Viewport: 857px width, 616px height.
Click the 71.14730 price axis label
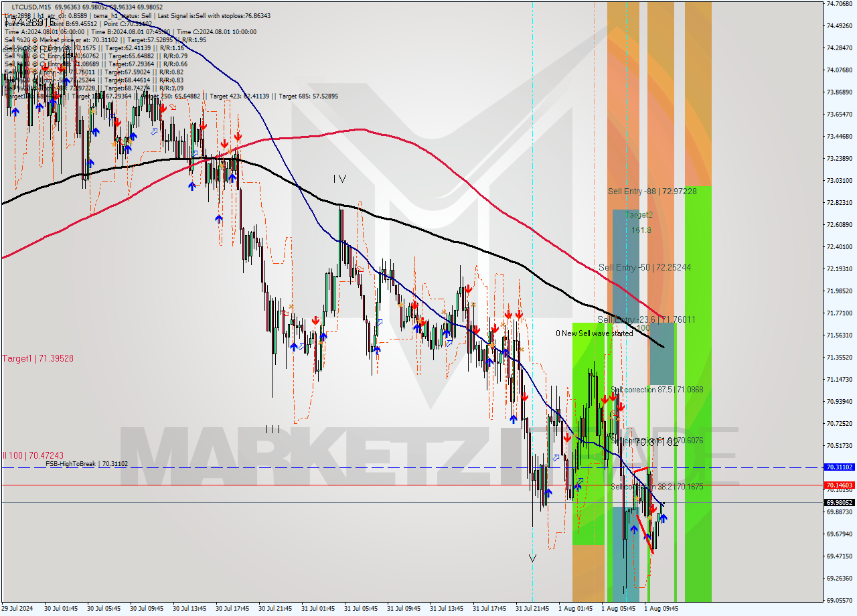click(839, 379)
